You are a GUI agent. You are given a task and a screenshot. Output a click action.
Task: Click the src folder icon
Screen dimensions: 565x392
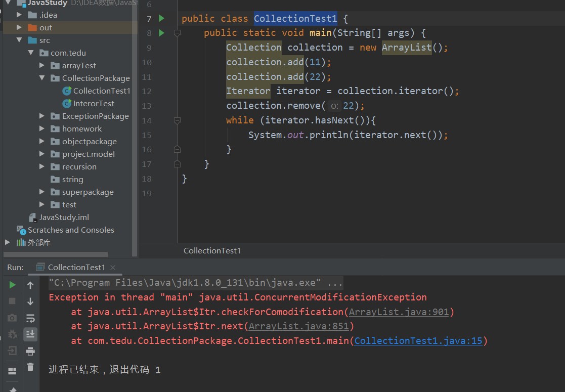pos(32,40)
